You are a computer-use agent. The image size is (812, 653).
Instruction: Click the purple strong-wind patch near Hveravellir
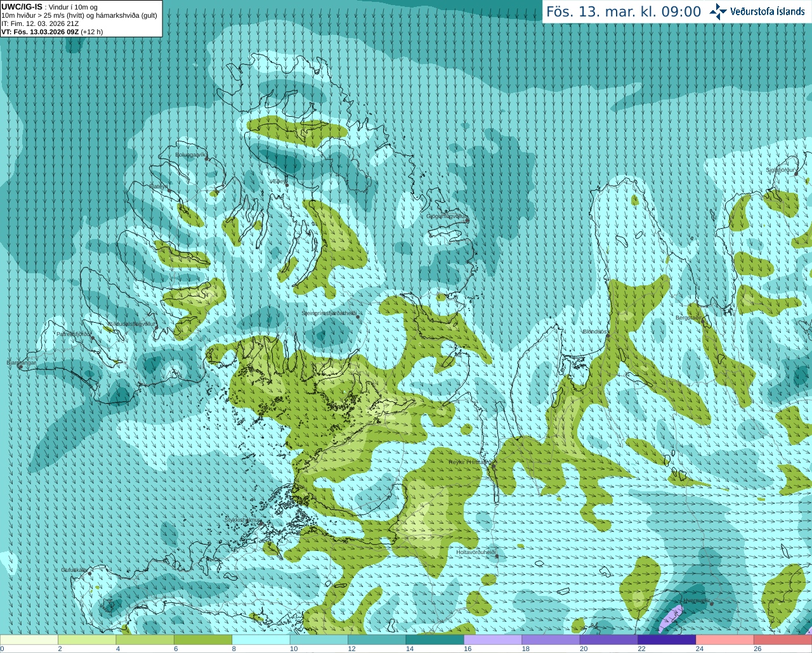tap(671, 617)
